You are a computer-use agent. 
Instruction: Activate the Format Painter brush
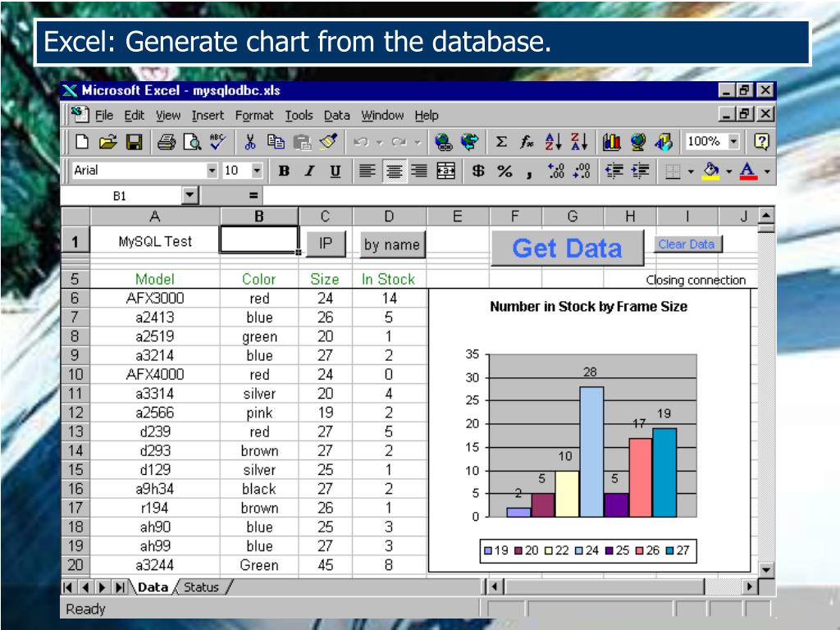click(328, 142)
